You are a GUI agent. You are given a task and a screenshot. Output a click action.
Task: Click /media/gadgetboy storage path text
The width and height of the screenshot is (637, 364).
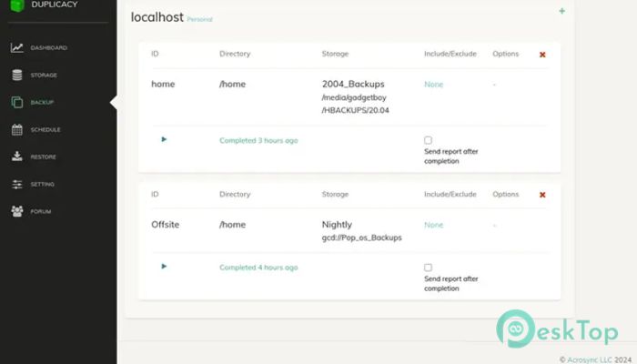354,97
